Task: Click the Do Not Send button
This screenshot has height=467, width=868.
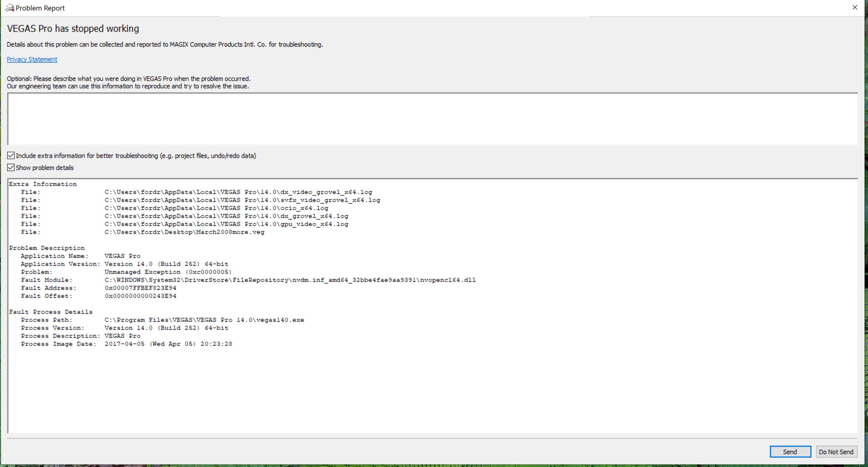Action: pos(836,452)
